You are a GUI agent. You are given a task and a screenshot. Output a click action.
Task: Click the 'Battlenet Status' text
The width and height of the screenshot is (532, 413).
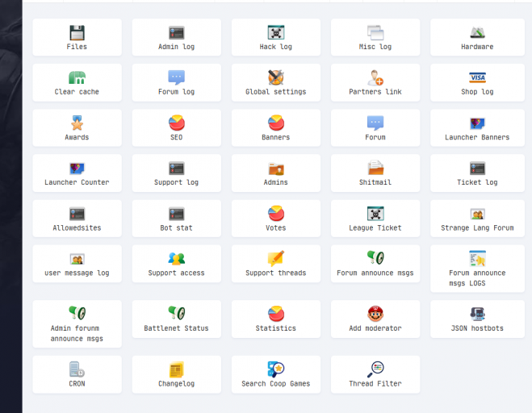click(177, 328)
